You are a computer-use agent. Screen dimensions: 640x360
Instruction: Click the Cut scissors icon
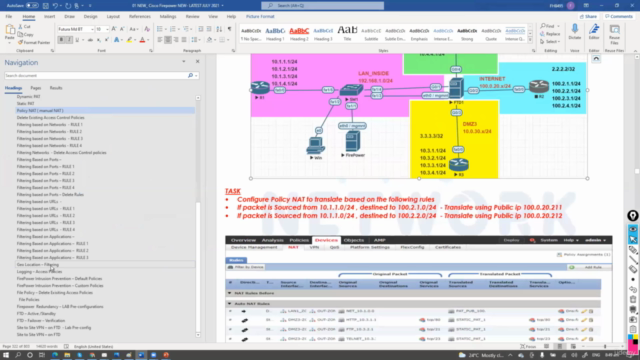coord(20,27)
